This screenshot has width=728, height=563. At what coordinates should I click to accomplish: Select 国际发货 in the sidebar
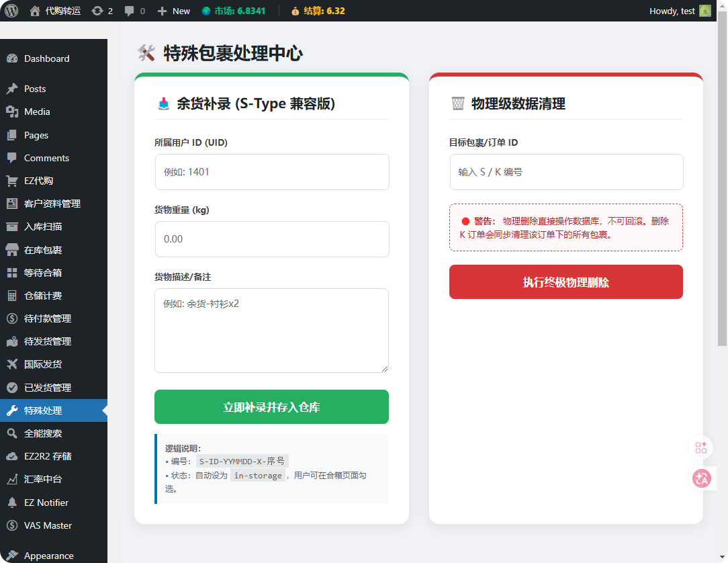click(x=43, y=364)
